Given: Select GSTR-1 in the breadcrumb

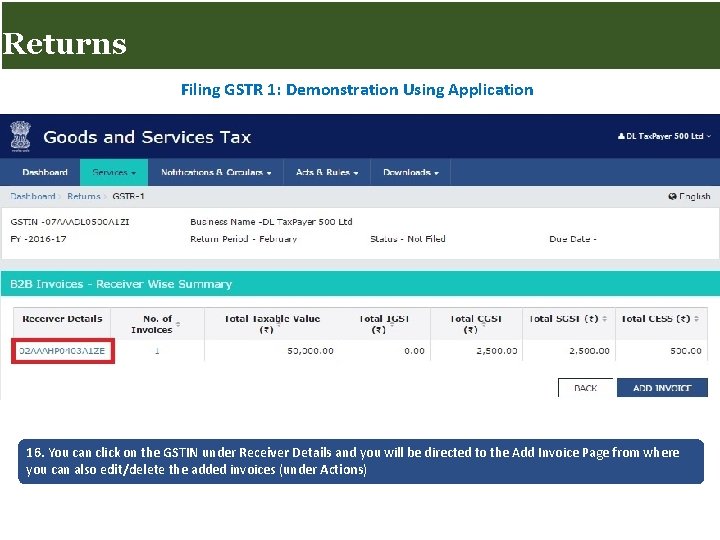Looking at the screenshot, I should 129,197.
